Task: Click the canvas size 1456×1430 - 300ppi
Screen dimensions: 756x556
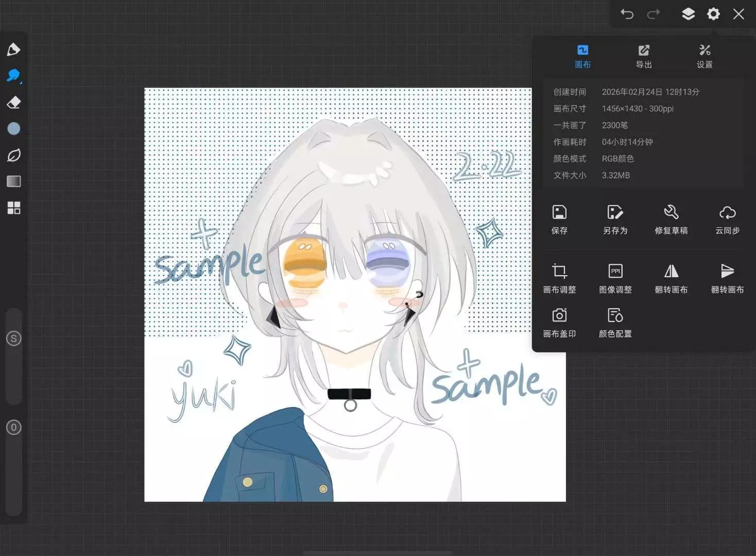Action: pyautogui.click(x=638, y=109)
